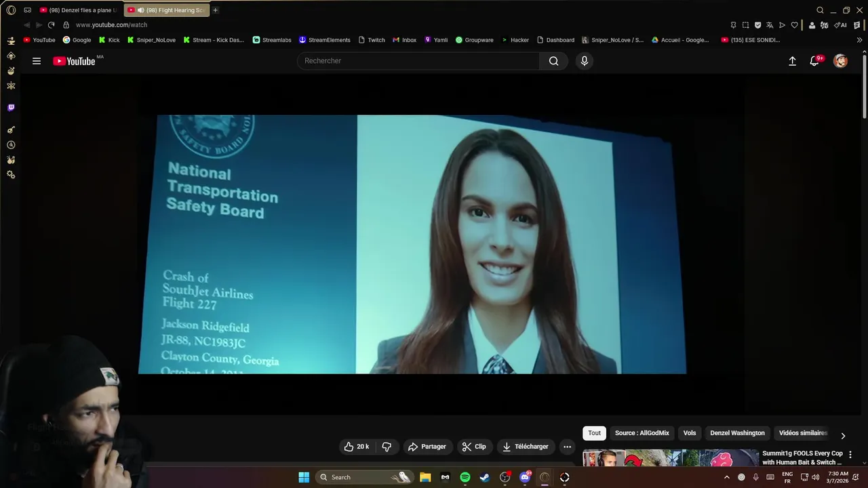The height and width of the screenshot is (488, 868).
Task: Open the Google bookmark
Action: pyautogui.click(x=77, y=40)
